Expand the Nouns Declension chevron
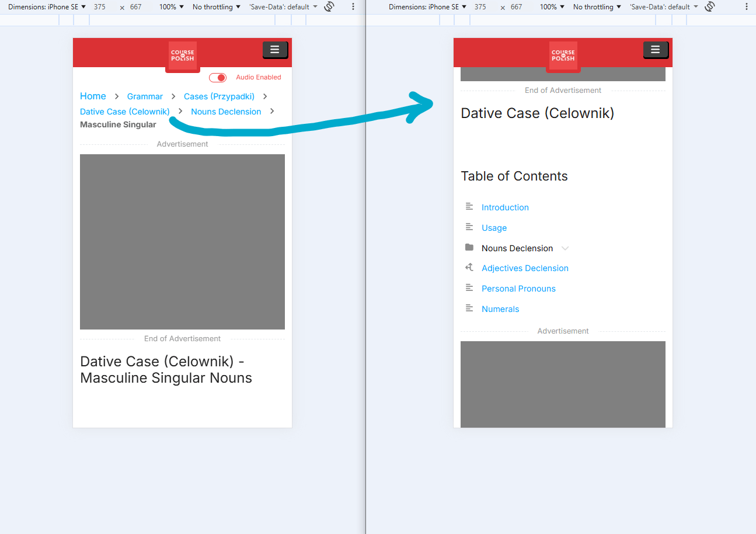 (x=565, y=248)
